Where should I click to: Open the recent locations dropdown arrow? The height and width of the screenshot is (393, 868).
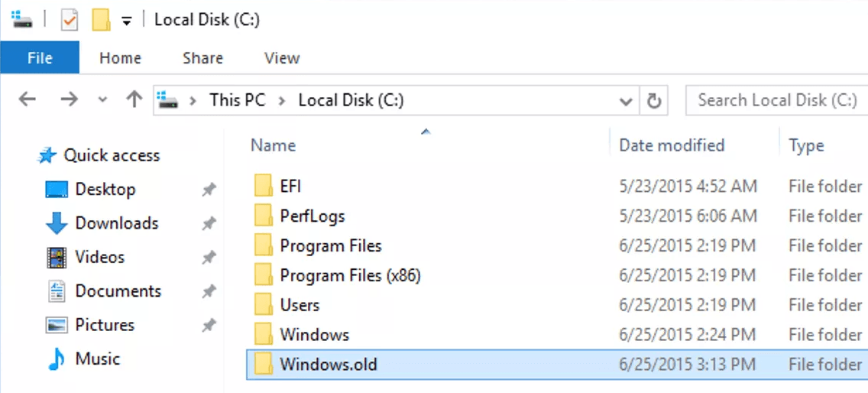coord(103,100)
